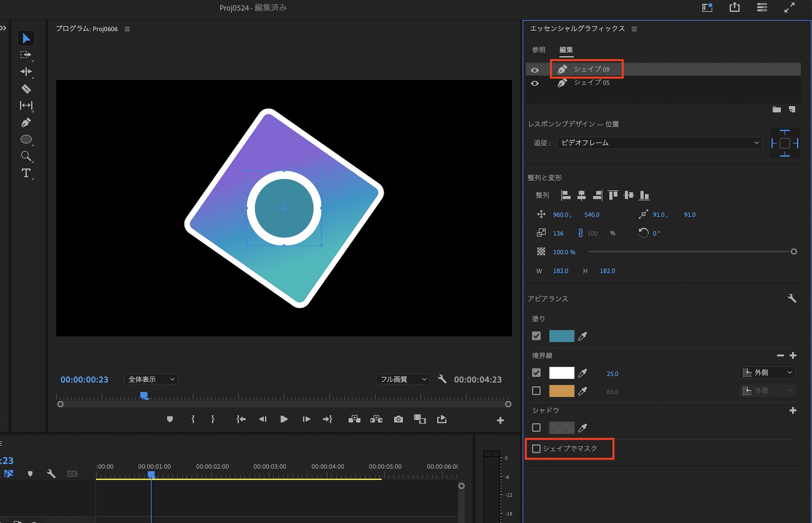The image size is (812, 523).
Task: Choose the Ellipse shape tool
Action: (26, 139)
